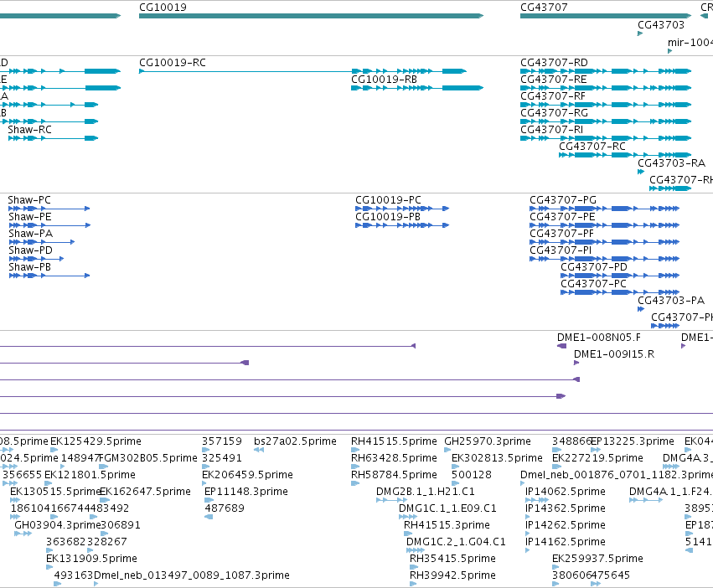Click the EP13225.3prime EST label
The height and width of the screenshot is (588, 713).
click(x=632, y=441)
